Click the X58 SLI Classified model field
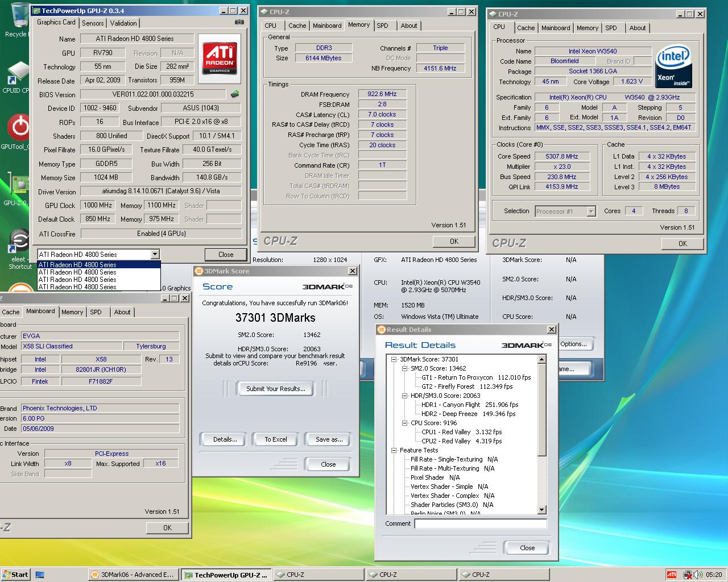 [x=72, y=346]
